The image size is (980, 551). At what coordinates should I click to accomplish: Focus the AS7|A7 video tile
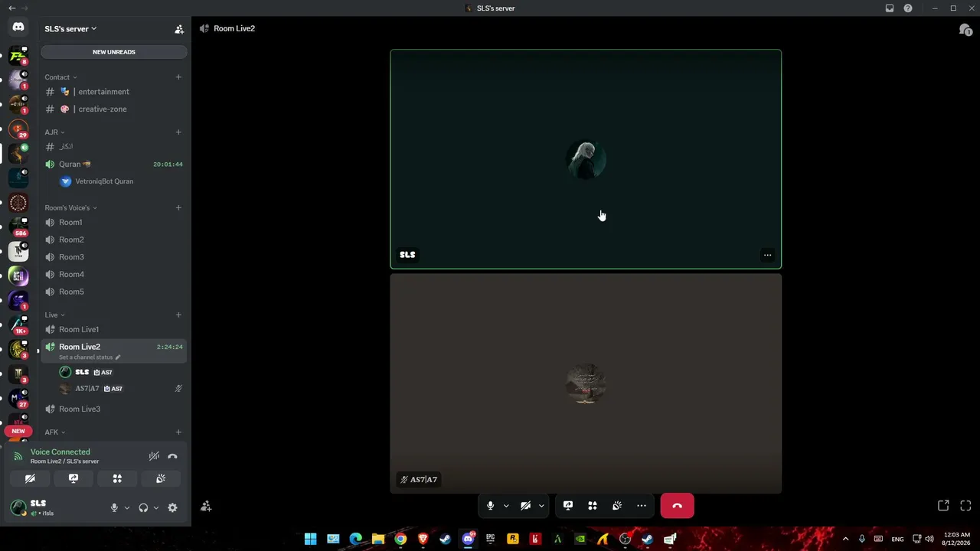tap(586, 383)
